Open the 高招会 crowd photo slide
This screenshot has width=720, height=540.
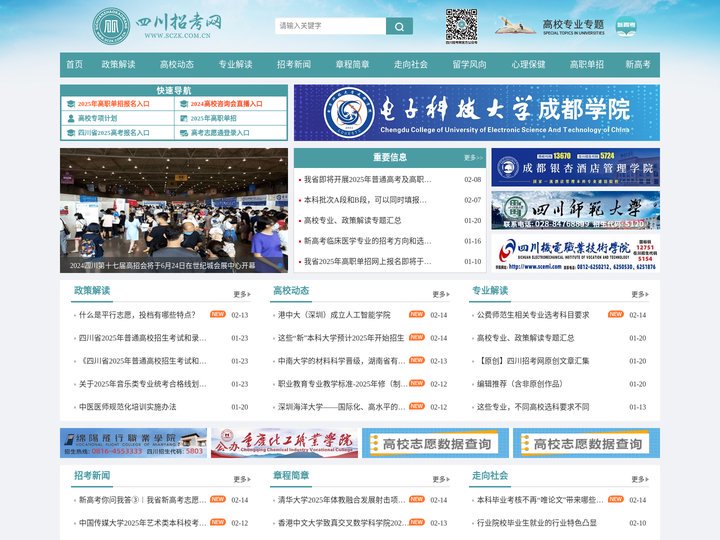(174, 210)
